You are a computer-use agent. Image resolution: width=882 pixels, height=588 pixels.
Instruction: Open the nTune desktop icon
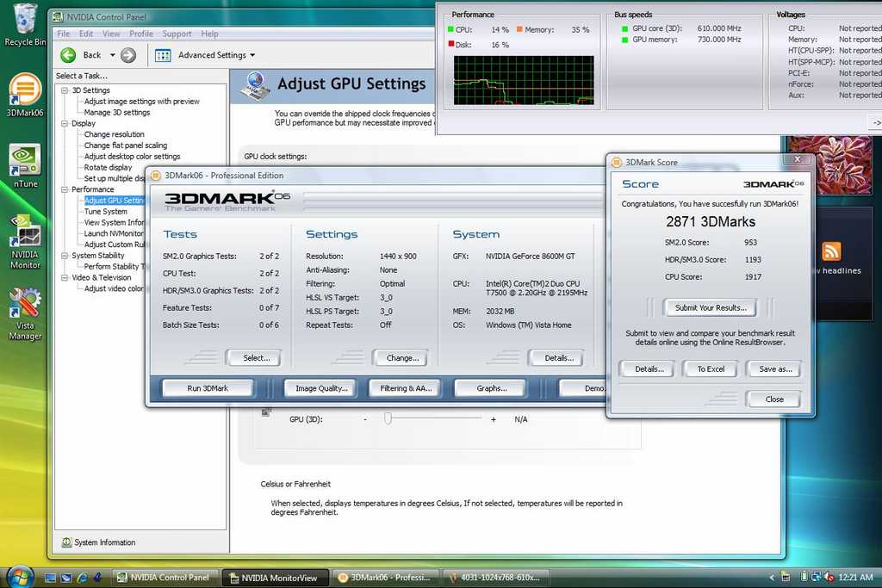(x=25, y=166)
